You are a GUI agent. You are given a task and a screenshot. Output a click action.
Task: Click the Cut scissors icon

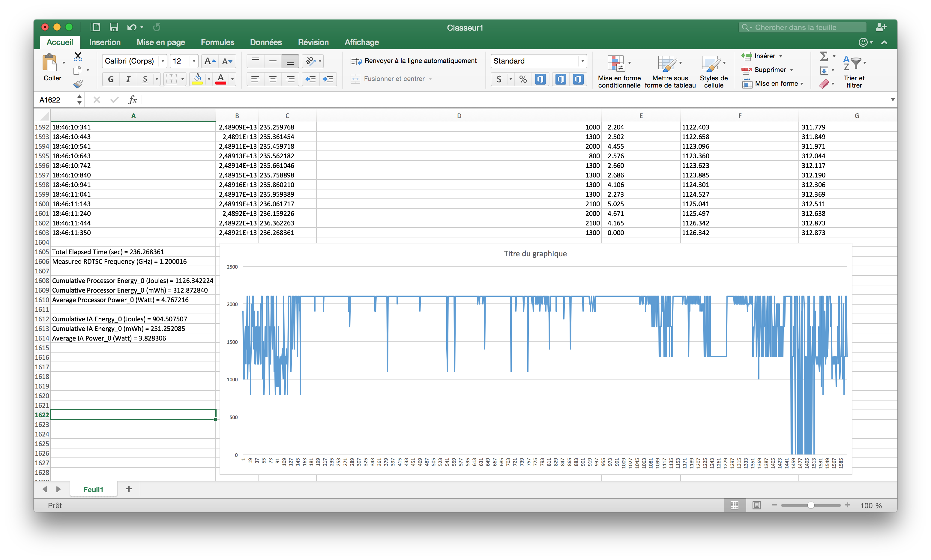point(78,57)
